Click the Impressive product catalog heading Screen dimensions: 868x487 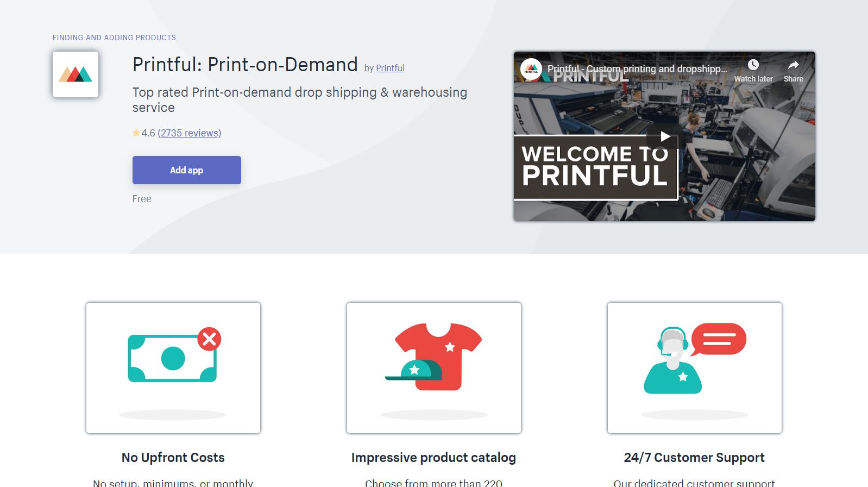[434, 458]
